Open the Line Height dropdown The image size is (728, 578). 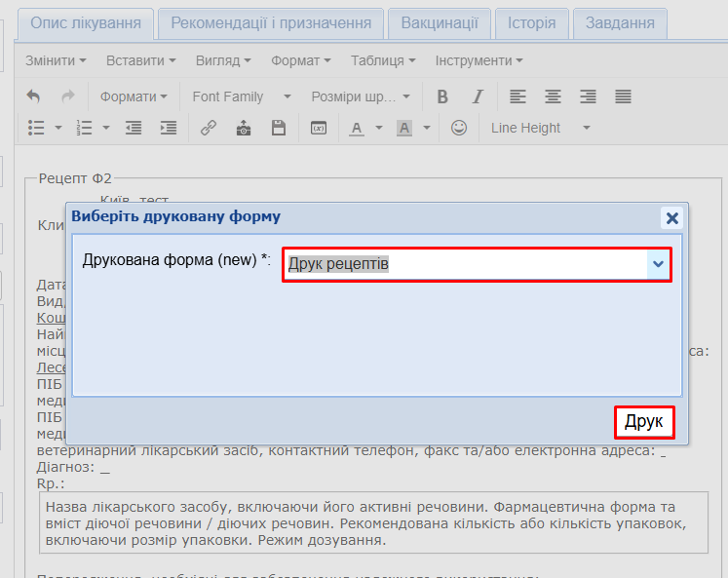540,128
